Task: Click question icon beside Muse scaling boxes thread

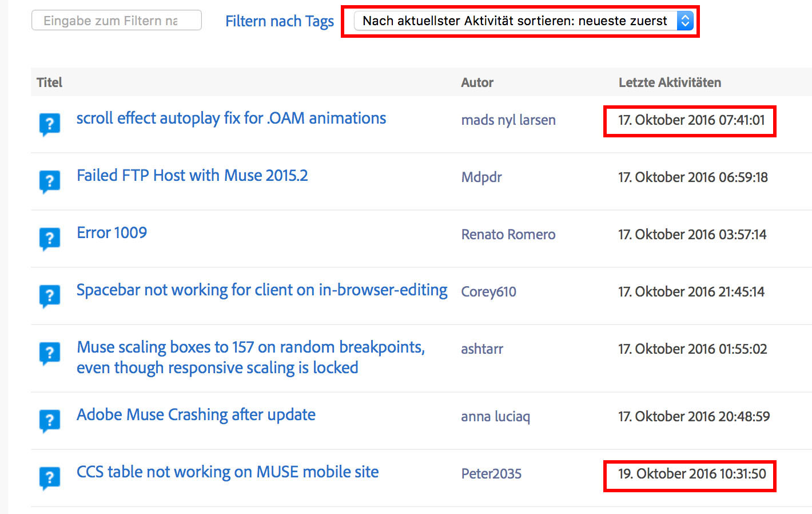Action: [50, 353]
